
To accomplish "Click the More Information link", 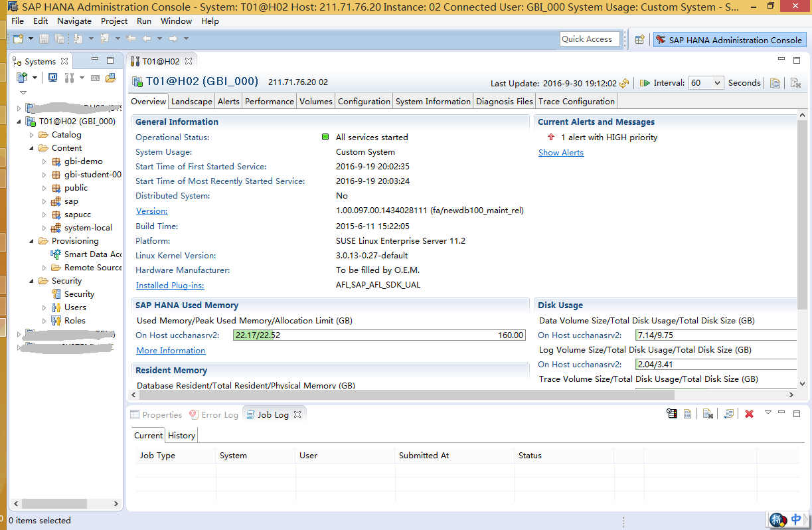I will [x=171, y=351].
